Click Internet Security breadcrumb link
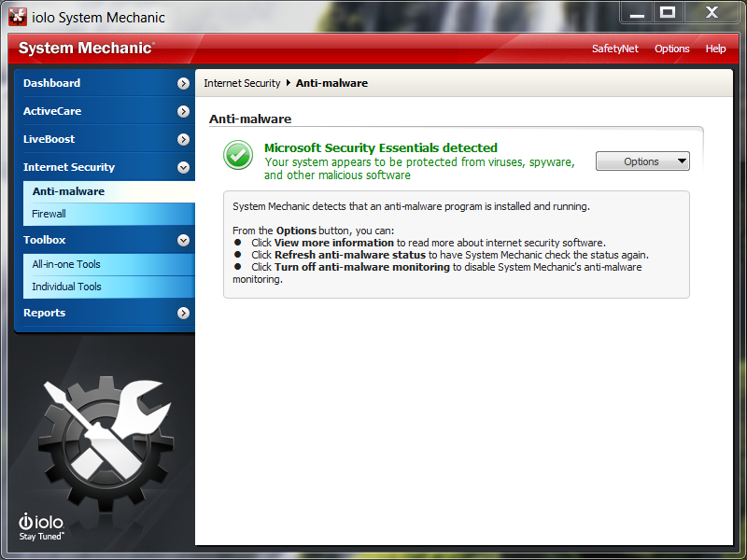Image resolution: width=747 pixels, height=560 pixels. point(242,83)
